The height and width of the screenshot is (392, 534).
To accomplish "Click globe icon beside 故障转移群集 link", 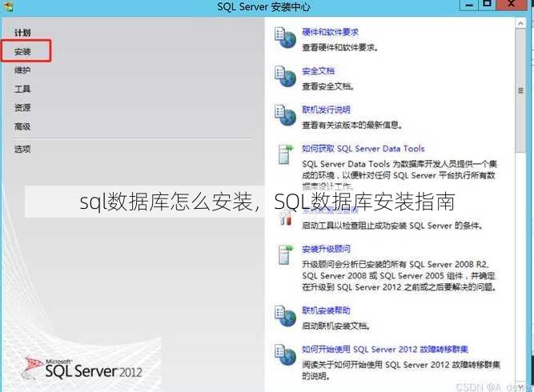I will [285, 355].
